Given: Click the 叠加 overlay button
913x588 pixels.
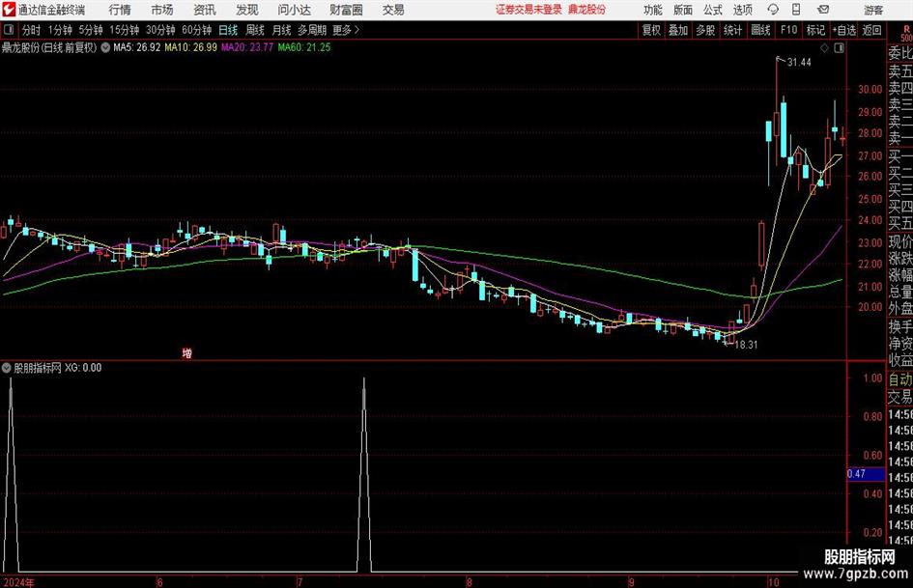Looking at the screenshot, I should (678, 30).
